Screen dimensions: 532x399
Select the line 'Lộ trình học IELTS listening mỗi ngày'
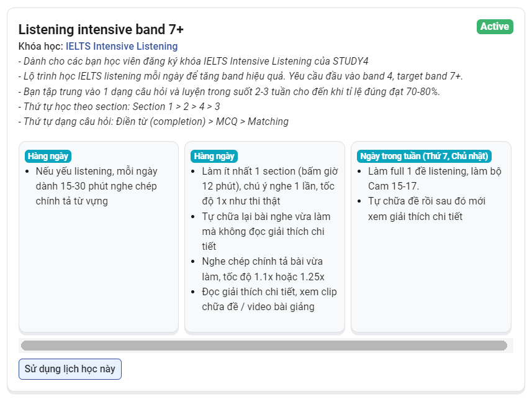tap(241, 76)
